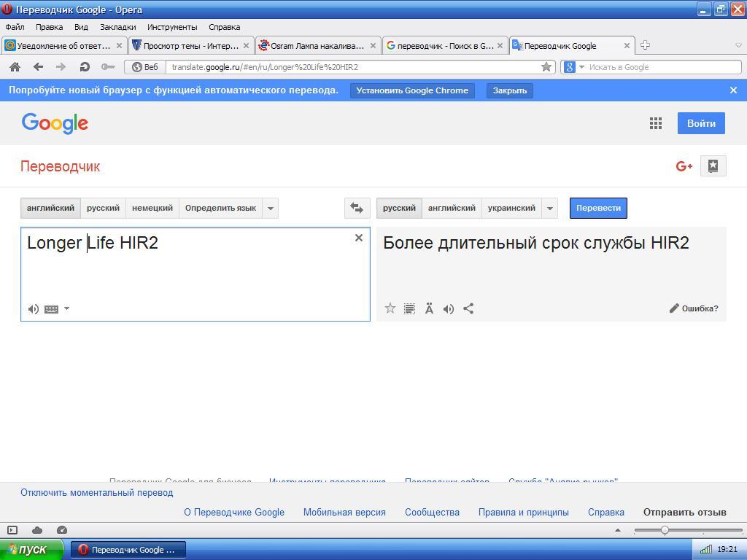
Task: Choose German as source language
Action: coord(152,208)
